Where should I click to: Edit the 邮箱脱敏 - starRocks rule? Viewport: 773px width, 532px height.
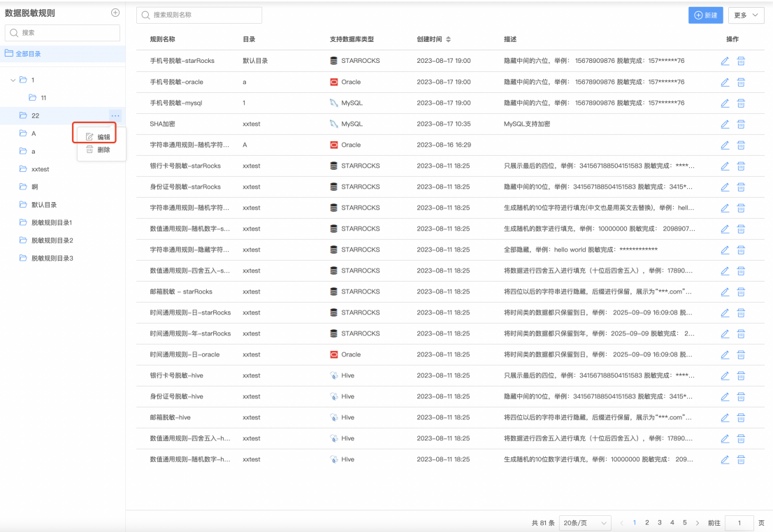coord(725,292)
